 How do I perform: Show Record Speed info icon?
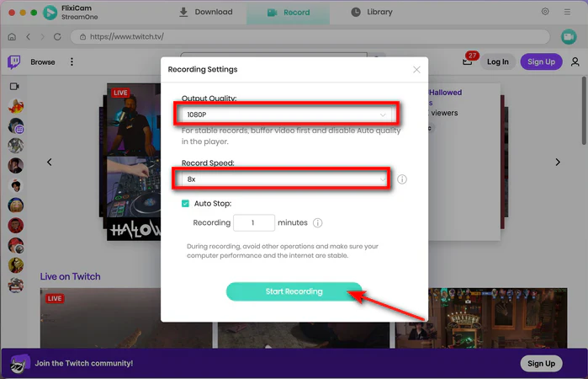coord(401,179)
